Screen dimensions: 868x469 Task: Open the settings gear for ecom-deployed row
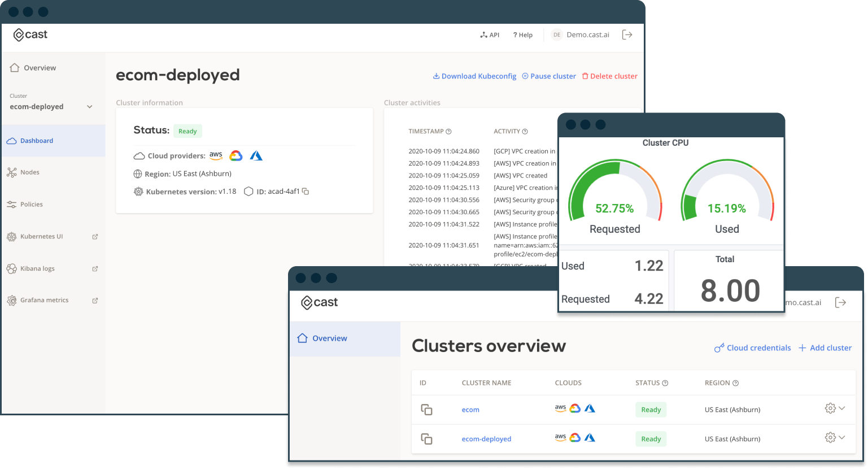pyautogui.click(x=830, y=437)
